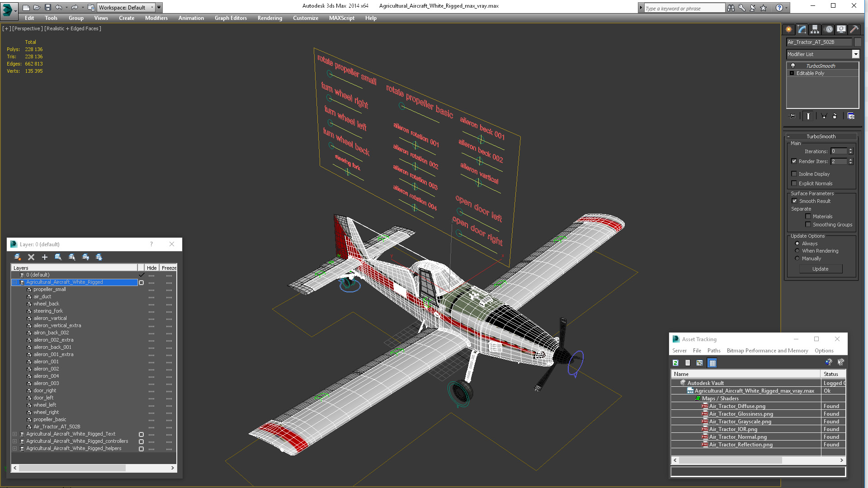Click the object color swatch
The image size is (868, 488).
(x=858, y=42)
